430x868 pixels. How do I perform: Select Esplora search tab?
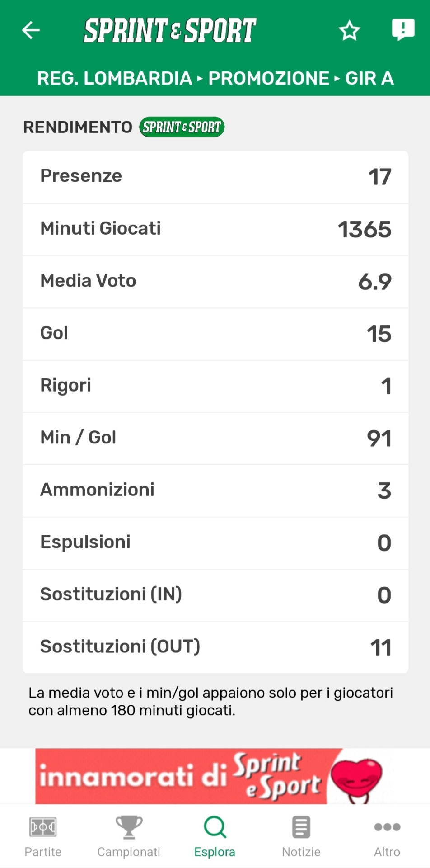point(215,836)
